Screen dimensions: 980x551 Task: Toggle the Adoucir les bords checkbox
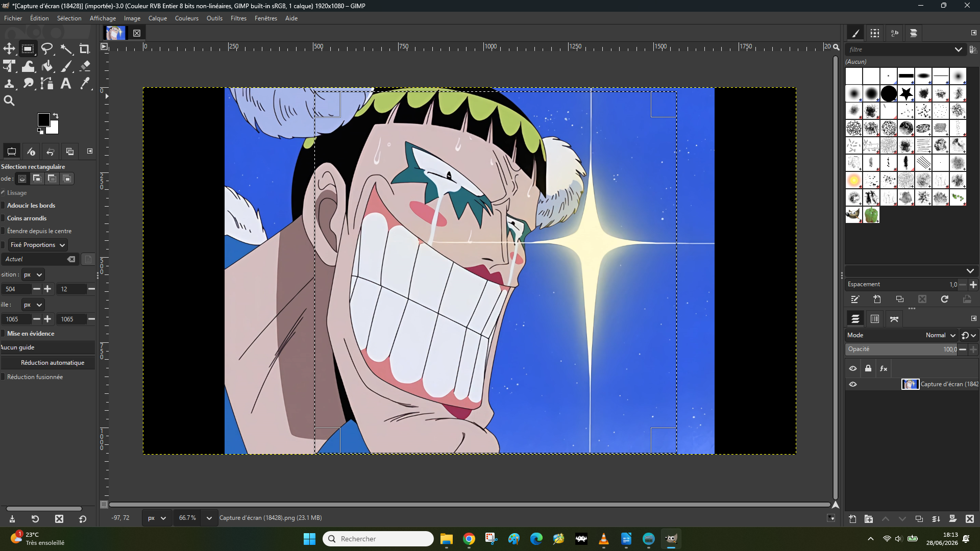3,206
